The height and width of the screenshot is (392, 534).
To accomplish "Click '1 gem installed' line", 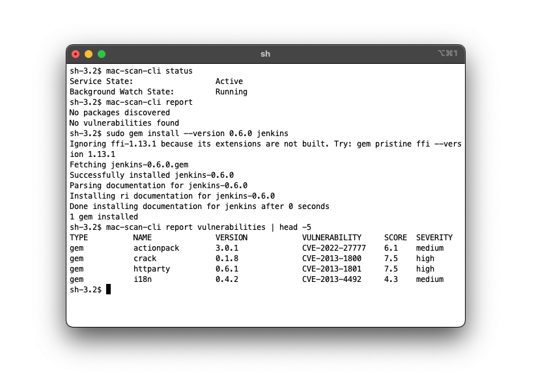I will pos(104,217).
